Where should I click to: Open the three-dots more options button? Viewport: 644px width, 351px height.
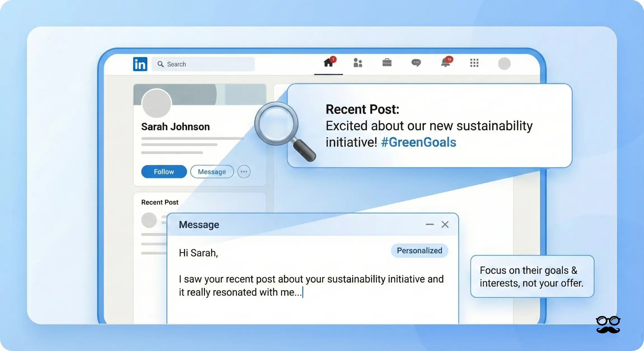point(244,171)
